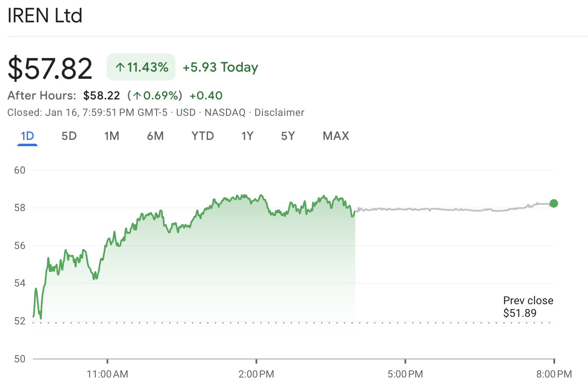
Task: Select the green endpoint dot on the chart
Action: (554, 204)
